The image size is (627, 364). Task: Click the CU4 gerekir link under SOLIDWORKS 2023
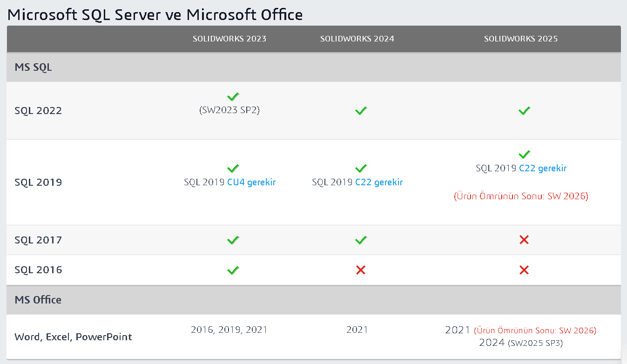(x=251, y=182)
